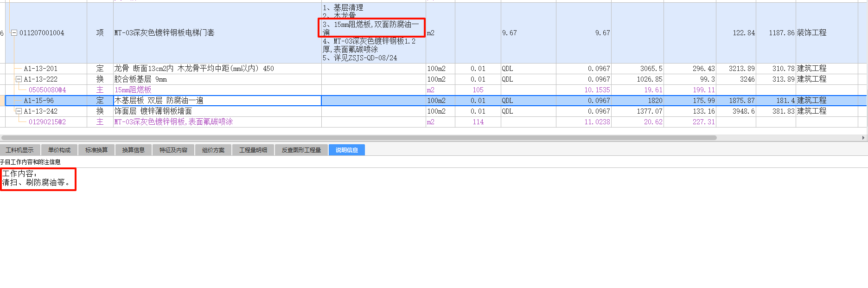Open the 特征及内容 tab
The image size is (868, 288).
click(173, 150)
